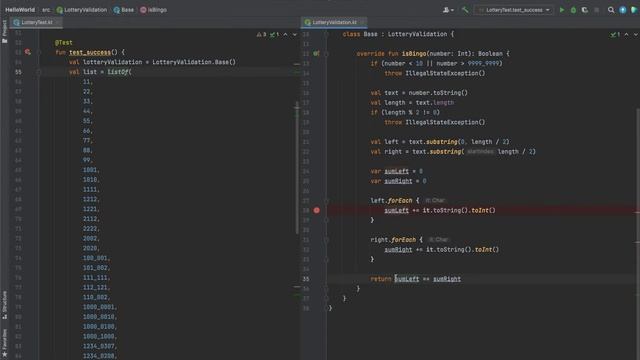The height and width of the screenshot is (360, 640).
Task: Go to next highlighted error in LotteryTest
Action: pos(295,35)
